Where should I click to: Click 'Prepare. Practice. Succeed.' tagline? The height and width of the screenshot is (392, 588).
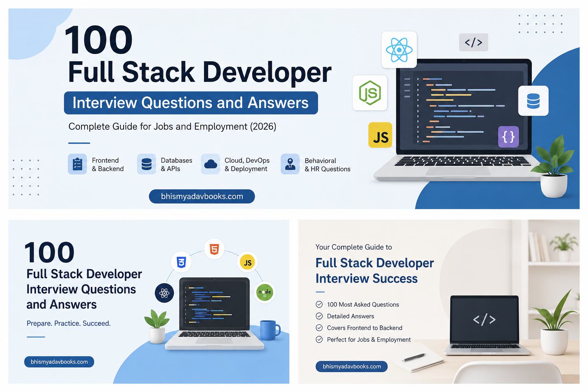[x=69, y=323]
